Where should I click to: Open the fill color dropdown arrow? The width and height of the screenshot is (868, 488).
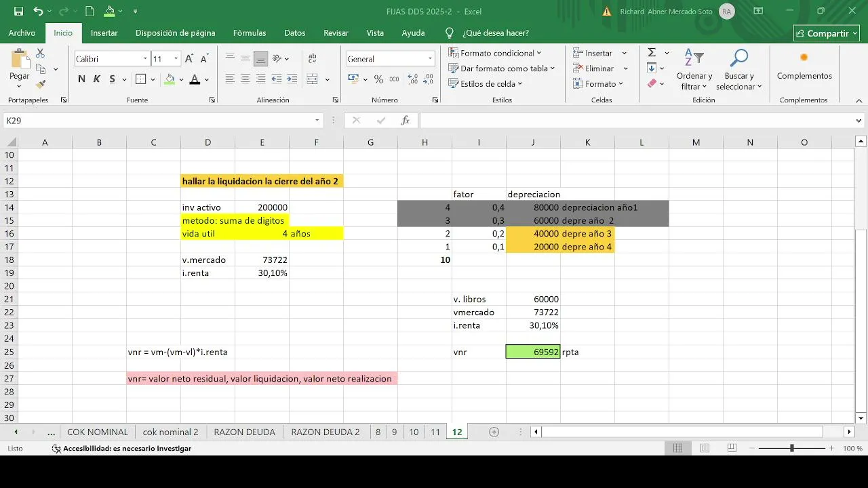pos(181,79)
